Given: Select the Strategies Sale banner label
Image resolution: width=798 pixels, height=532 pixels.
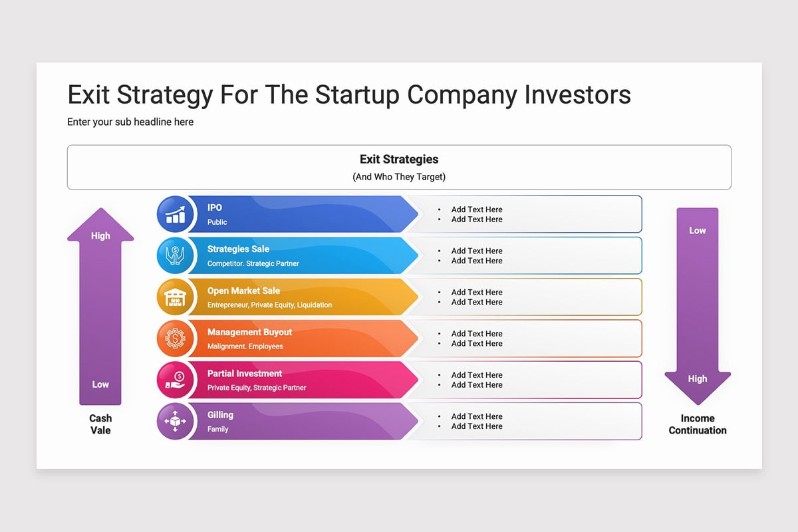Looking at the screenshot, I should [x=238, y=249].
